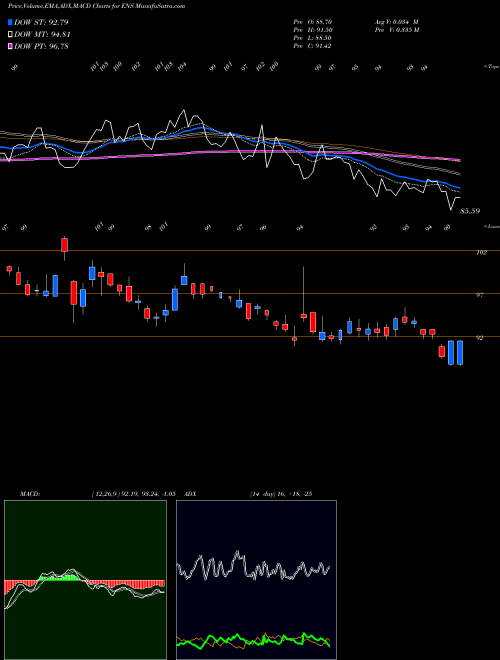Click the "Pre O: 88.70" value
Image resolution: width=500 pixels, height=660 pixels.
313,21
